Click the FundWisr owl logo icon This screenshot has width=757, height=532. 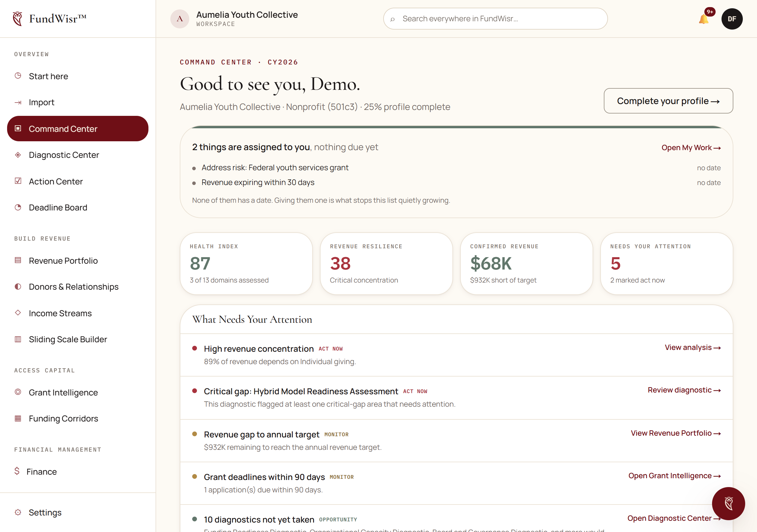pyautogui.click(x=17, y=19)
